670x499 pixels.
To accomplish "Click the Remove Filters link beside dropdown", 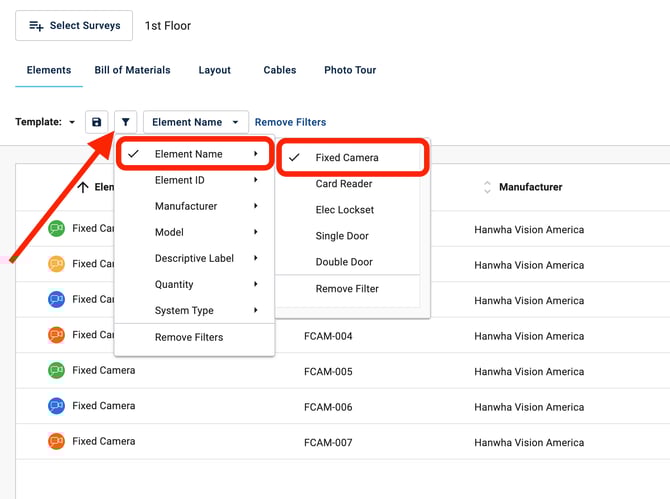I will pyautogui.click(x=290, y=122).
